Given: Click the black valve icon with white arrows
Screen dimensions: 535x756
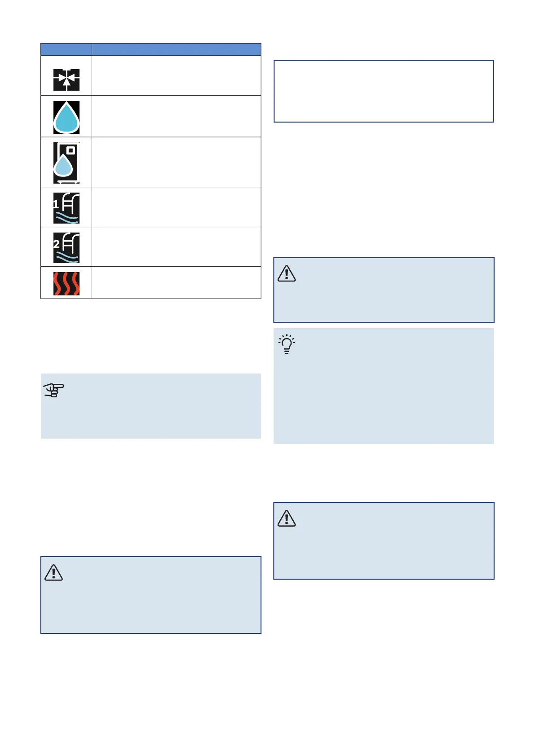Looking at the screenshot, I should (x=66, y=80).
